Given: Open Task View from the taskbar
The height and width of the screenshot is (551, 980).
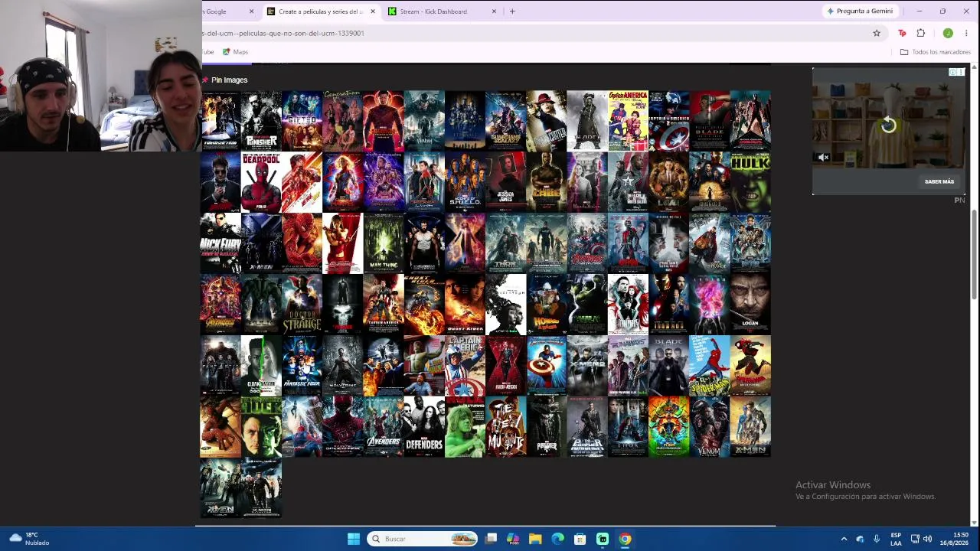Looking at the screenshot, I should pyautogui.click(x=492, y=539).
